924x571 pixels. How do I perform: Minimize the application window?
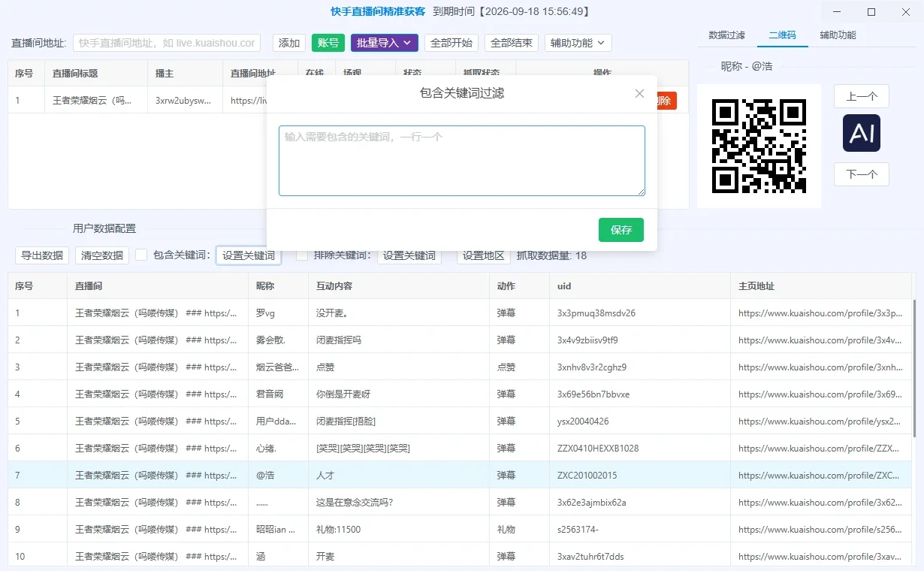click(838, 11)
